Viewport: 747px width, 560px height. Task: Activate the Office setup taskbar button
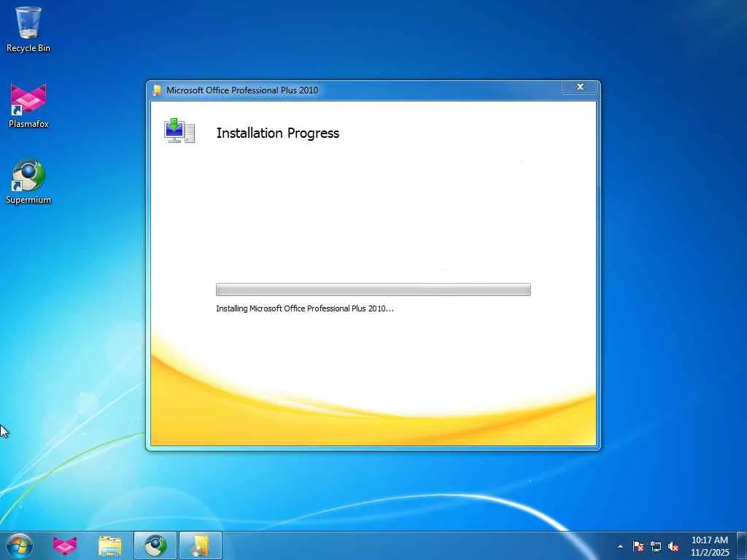coord(201,545)
